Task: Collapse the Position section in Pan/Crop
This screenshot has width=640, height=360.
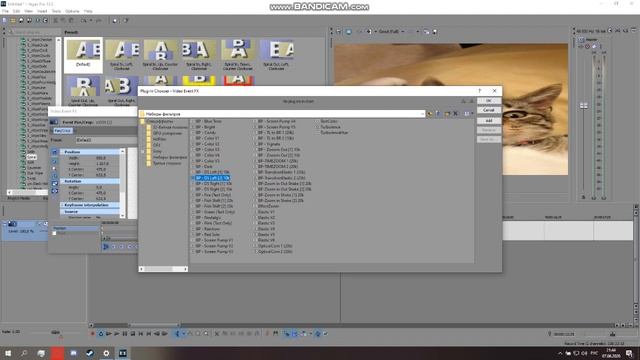Action: coord(63,152)
